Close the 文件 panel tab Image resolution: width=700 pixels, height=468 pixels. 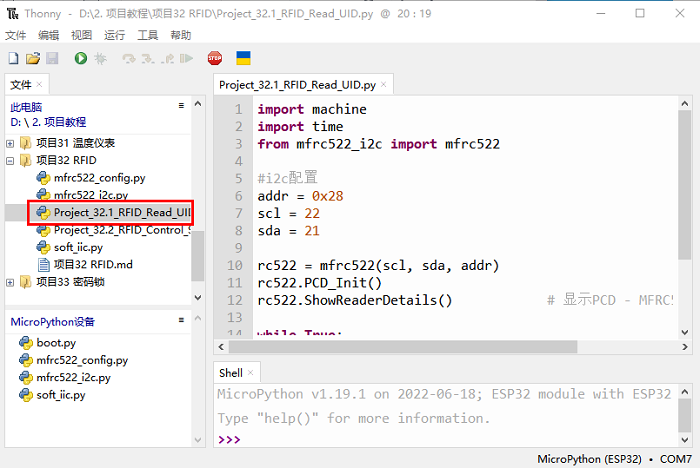[x=40, y=85]
